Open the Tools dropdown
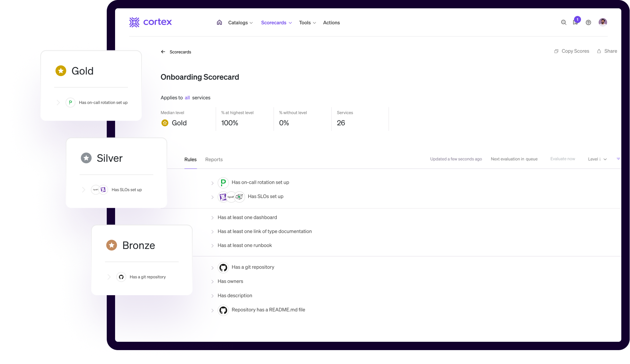Image resolution: width=630 pixels, height=364 pixels. coord(307,23)
